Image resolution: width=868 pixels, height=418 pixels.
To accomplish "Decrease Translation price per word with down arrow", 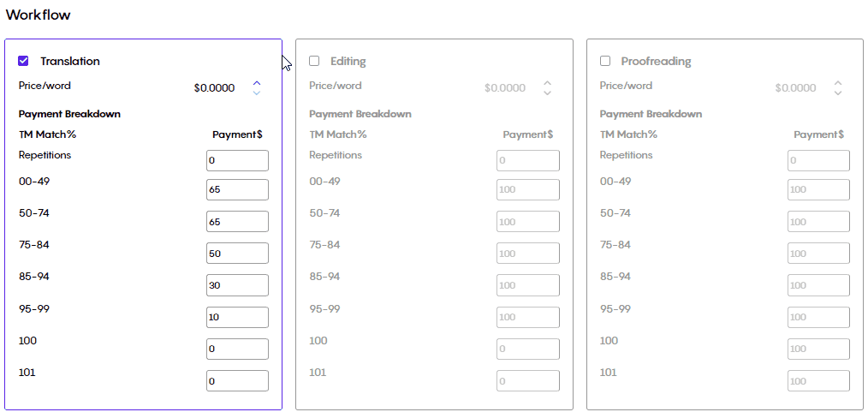I will [256, 93].
